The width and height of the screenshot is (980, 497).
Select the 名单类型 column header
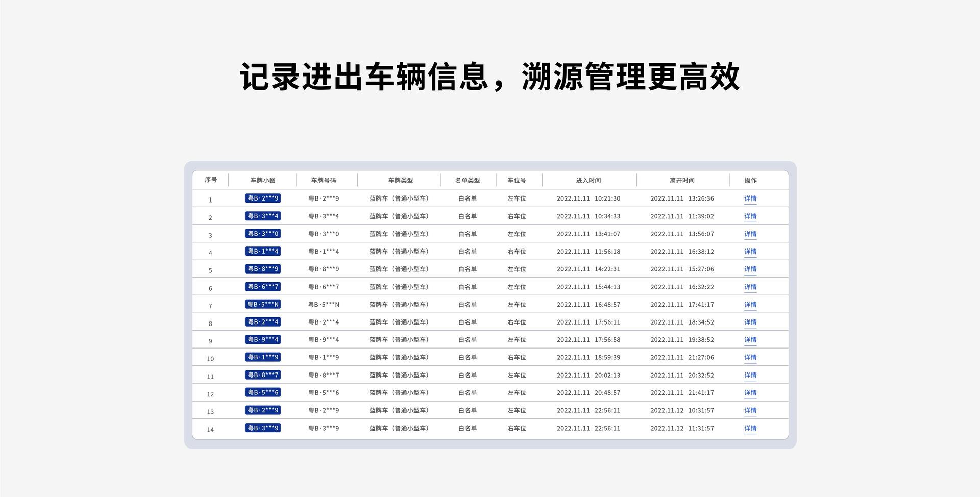click(x=467, y=180)
